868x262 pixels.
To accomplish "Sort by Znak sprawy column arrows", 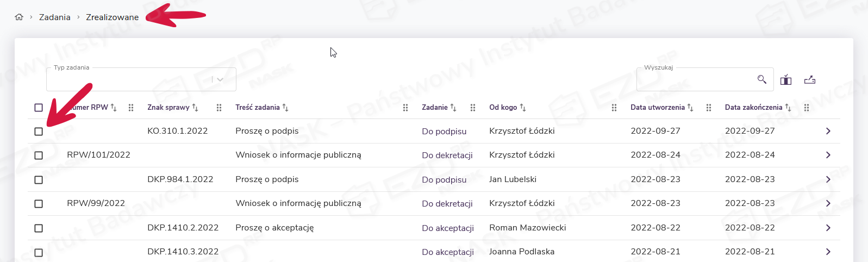I will (x=195, y=108).
